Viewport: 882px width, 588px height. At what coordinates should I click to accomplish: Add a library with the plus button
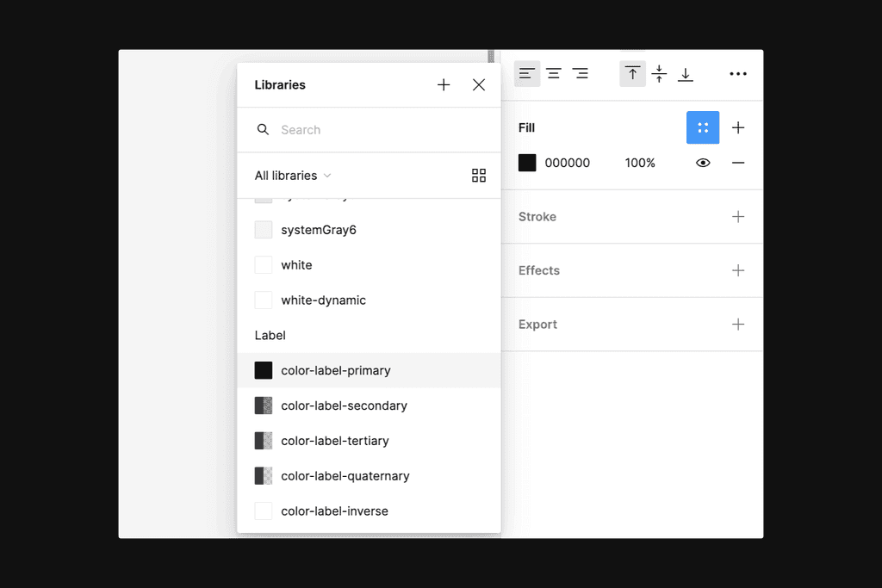(x=444, y=84)
